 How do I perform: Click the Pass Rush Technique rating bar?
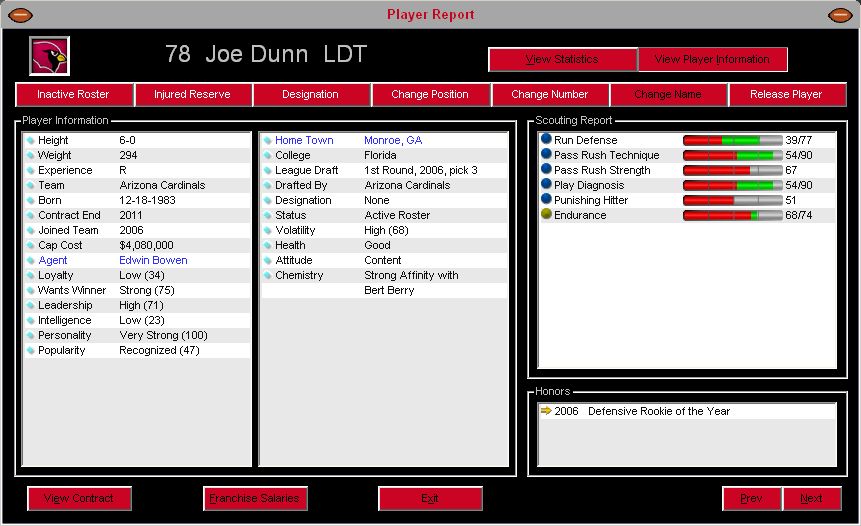coord(732,156)
